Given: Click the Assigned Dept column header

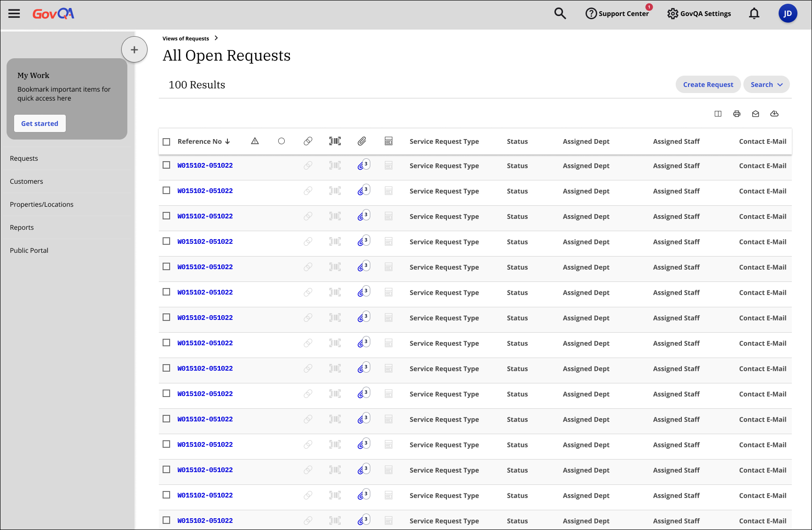Looking at the screenshot, I should coord(586,141).
